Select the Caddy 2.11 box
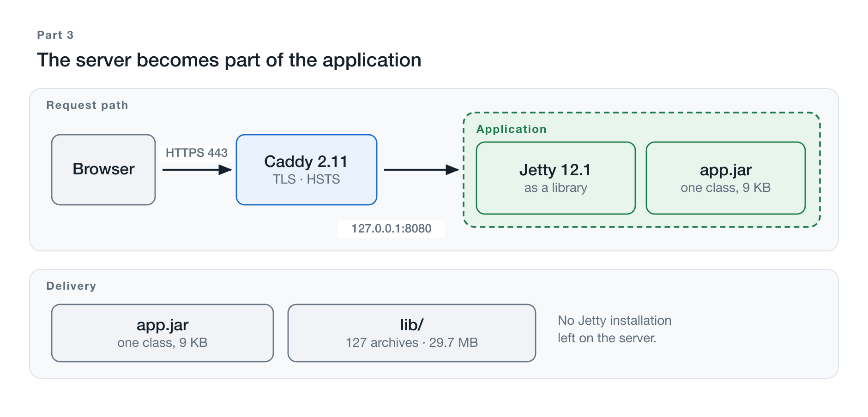The width and height of the screenshot is (868, 417). (x=307, y=170)
